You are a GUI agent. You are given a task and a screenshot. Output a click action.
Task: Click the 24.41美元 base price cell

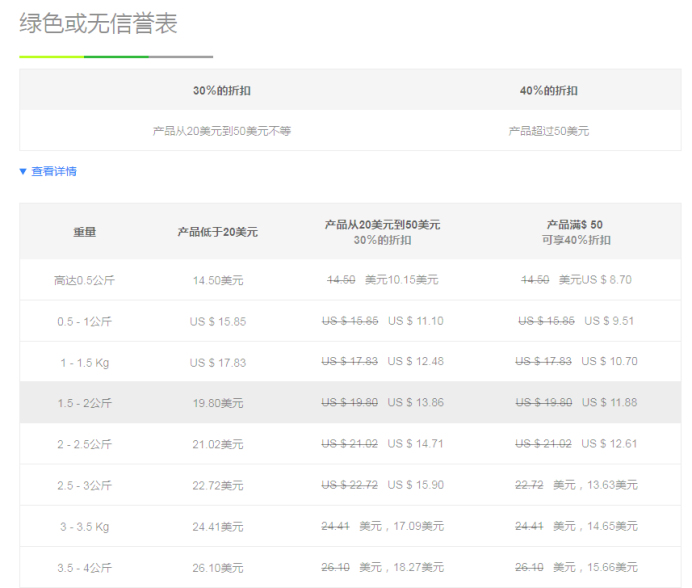pos(218,527)
